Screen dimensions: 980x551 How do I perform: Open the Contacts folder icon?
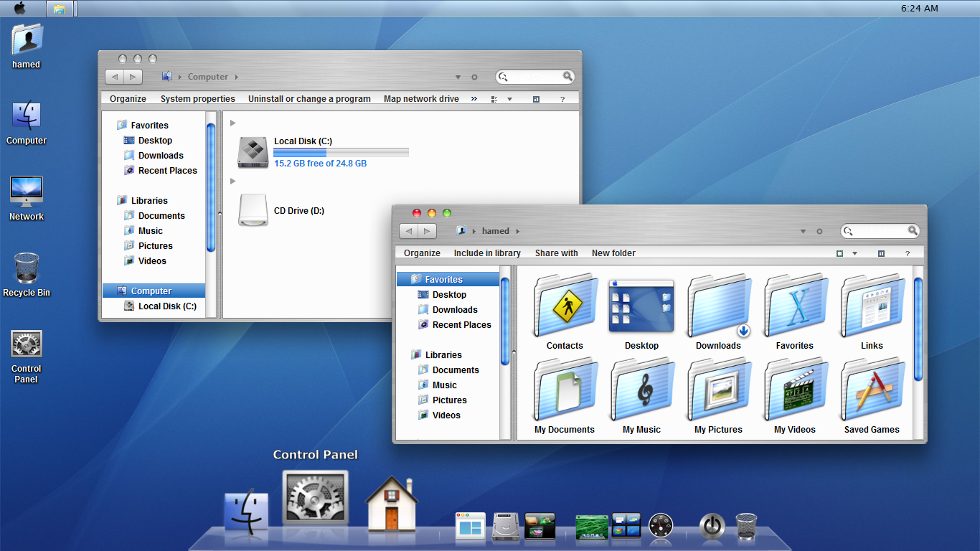pos(565,306)
